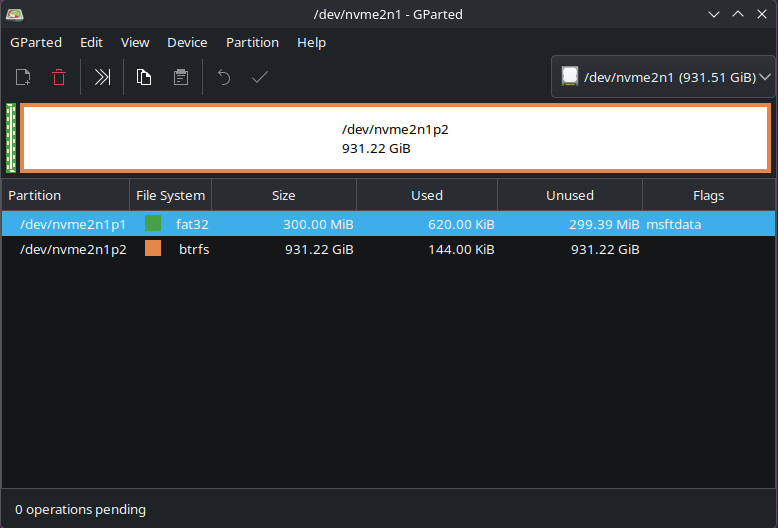Image resolution: width=778 pixels, height=528 pixels.
Task: Click the 620.00 KiB used value
Action: pos(461,224)
